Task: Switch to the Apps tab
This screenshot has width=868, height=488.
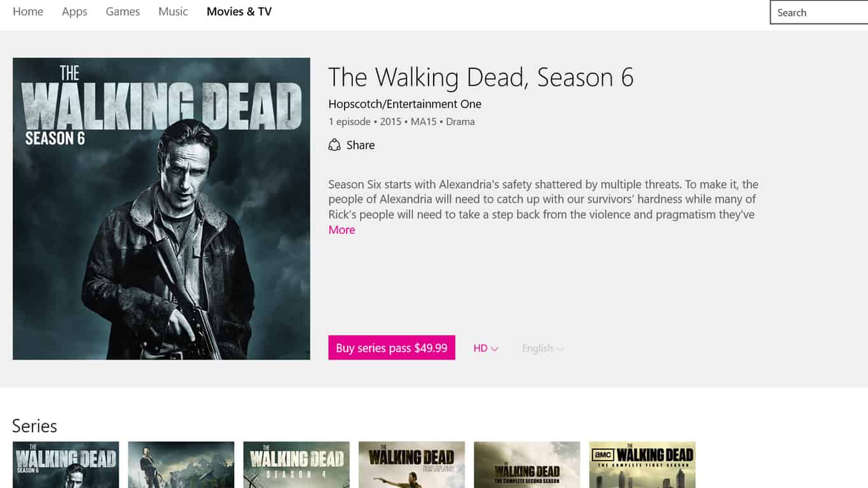Action: point(74,11)
